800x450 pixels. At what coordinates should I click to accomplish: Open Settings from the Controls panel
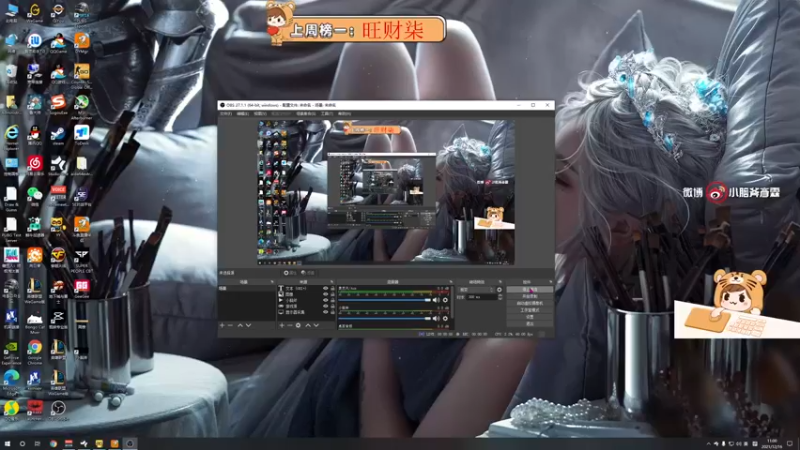point(530,317)
